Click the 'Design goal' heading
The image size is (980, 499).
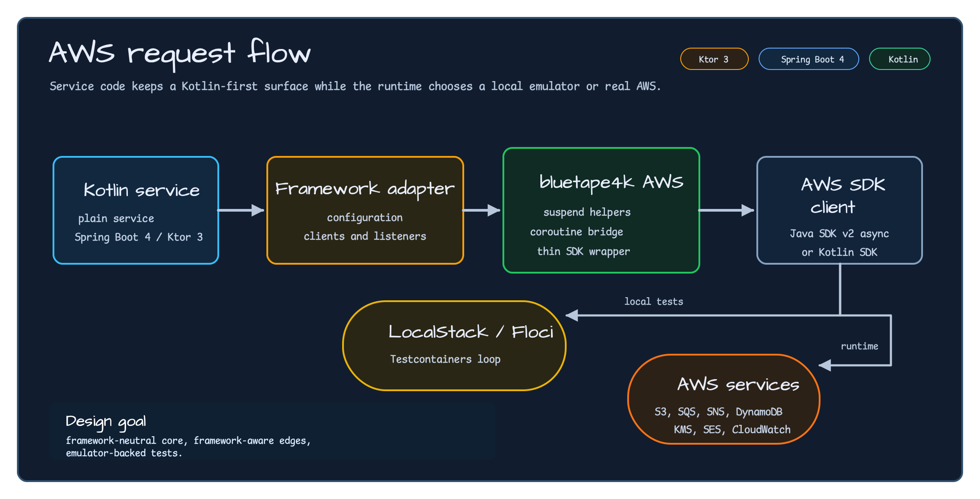[106, 421]
